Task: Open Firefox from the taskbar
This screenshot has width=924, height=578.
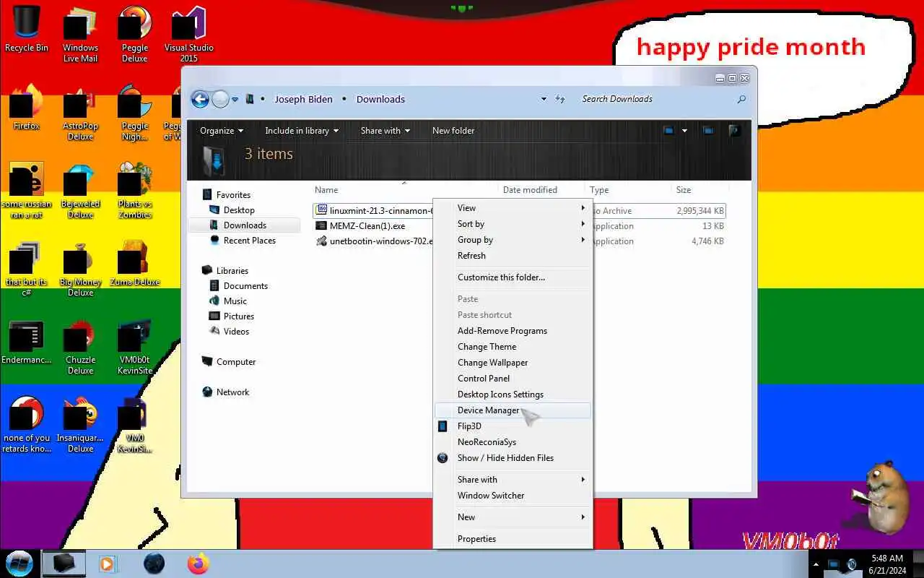Action: pyautogui.click(x=198, y=564)
